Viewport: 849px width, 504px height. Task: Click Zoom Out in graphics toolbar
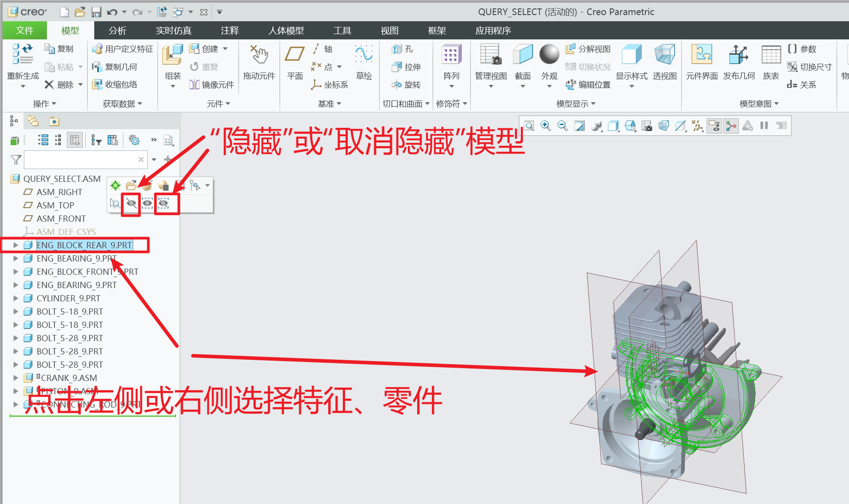tap(562, 126)
